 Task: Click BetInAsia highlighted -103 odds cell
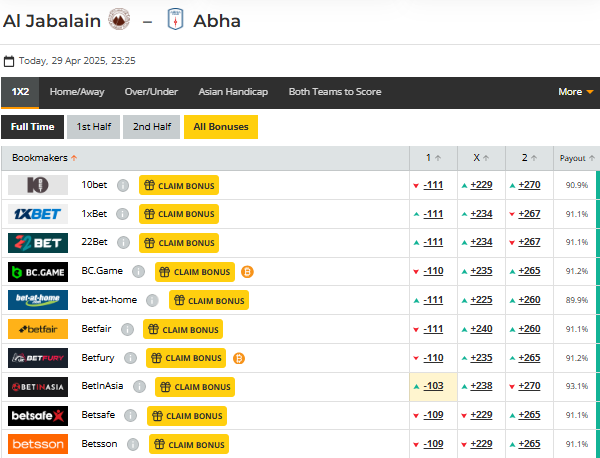point(433,387)
